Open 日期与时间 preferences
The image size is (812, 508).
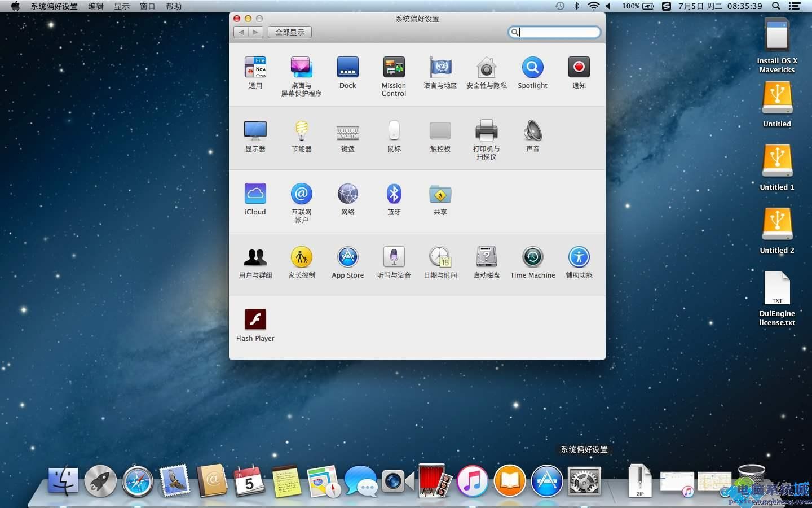[x=440, y=257]
